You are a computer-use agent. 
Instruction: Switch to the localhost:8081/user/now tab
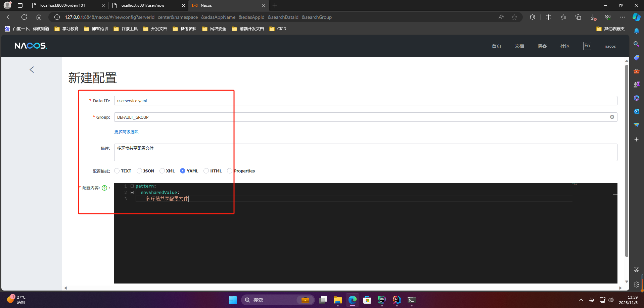(148, 5)
